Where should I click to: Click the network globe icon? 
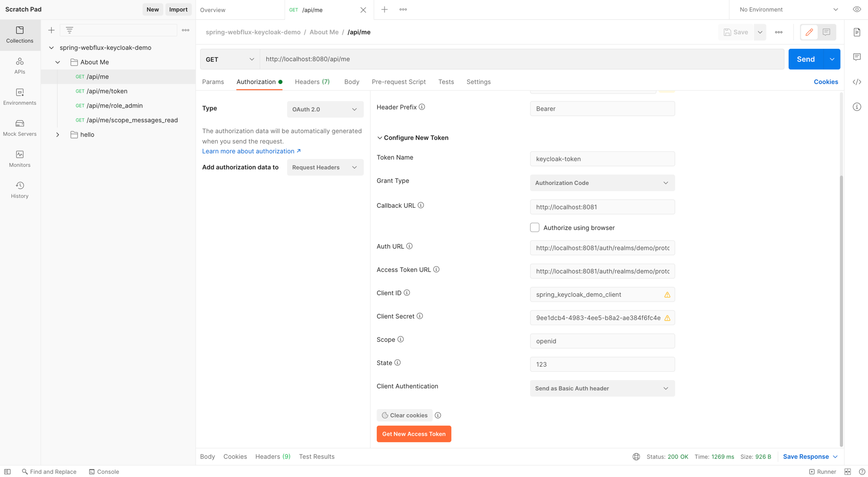(636, 457)
